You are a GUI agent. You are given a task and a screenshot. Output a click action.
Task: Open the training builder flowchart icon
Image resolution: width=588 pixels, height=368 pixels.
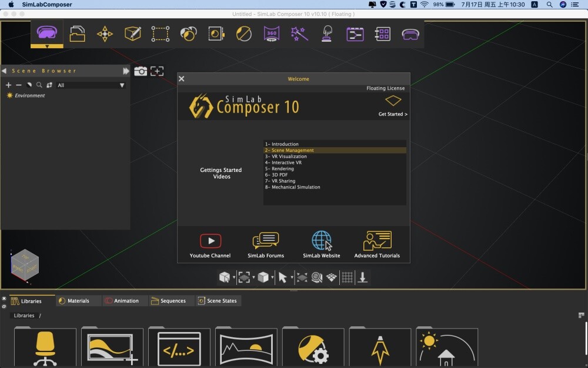pyautogui.click(x=355, y=34)
